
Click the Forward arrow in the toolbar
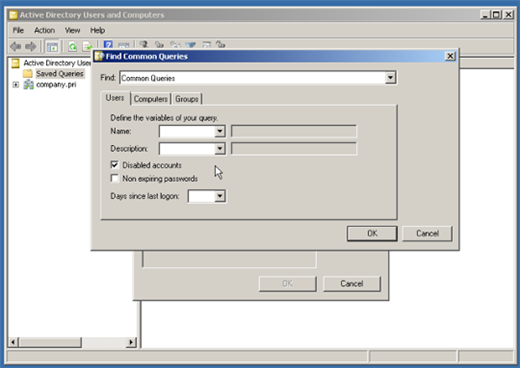(x=31, y=46)
